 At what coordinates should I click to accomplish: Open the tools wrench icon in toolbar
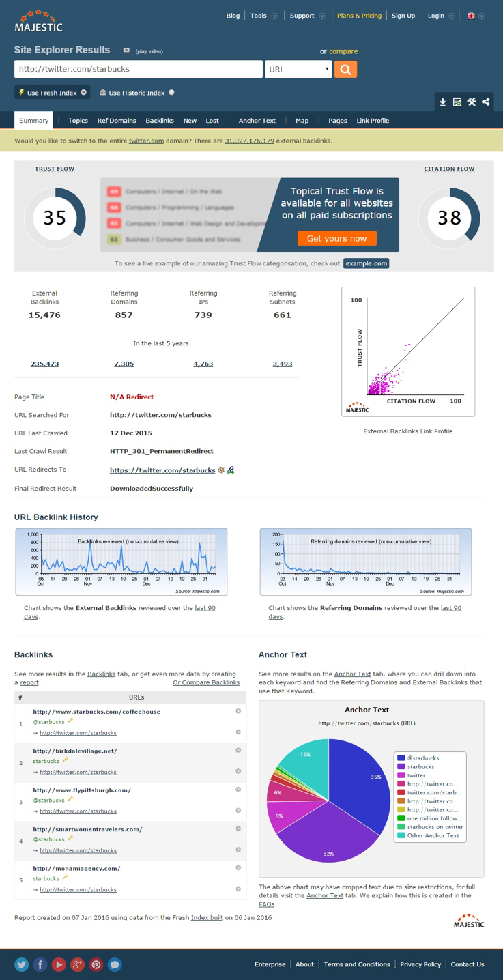[471, 102]
